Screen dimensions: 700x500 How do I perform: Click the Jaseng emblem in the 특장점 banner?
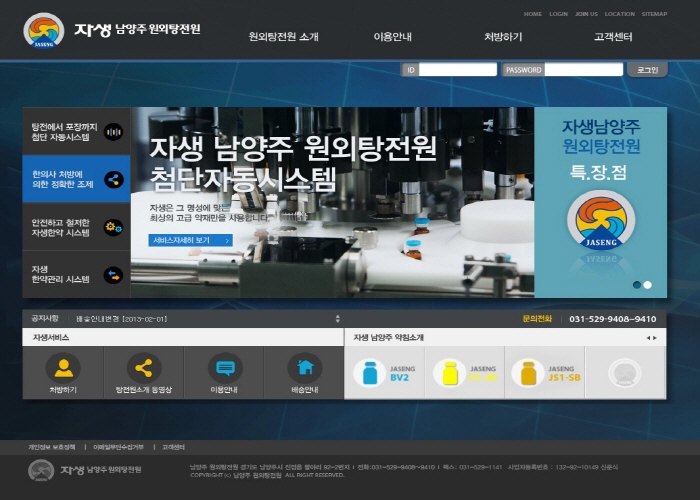click(x=601, y=220)
